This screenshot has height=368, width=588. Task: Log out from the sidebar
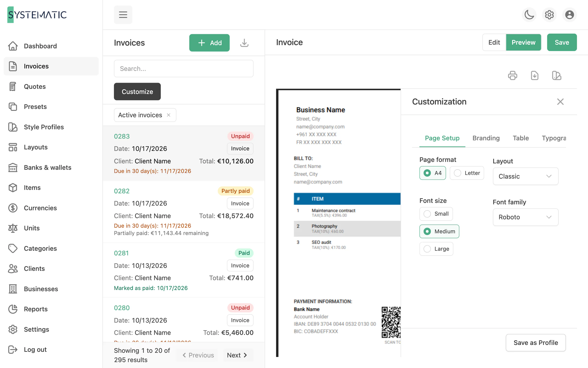click(x=51, y=349)
